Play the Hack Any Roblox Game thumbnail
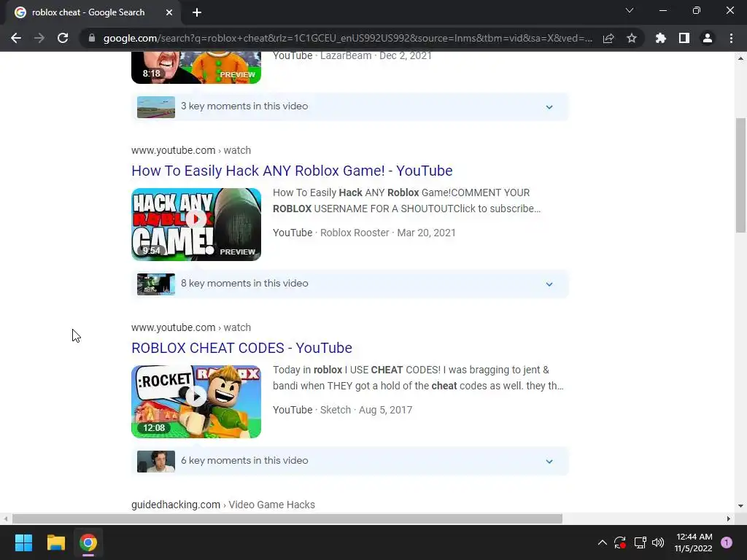This screenshot has height=560, width=747. click(x=196, y=225)
